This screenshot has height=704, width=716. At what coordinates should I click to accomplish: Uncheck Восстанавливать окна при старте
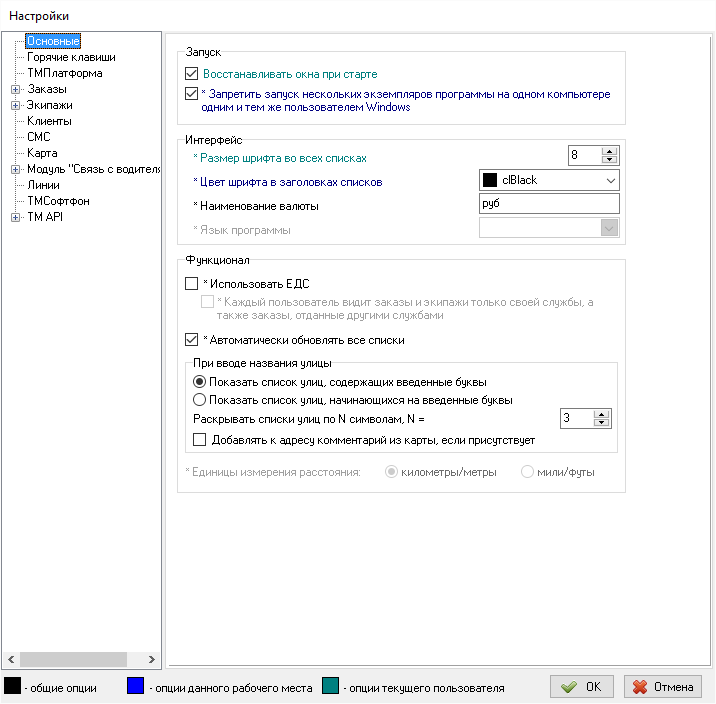tap(193, 74)
